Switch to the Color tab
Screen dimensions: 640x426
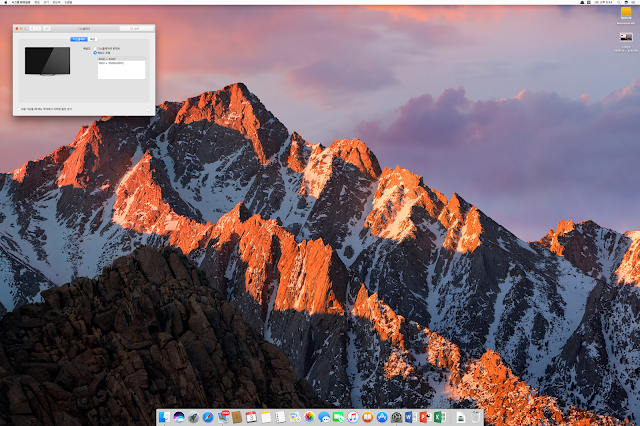click(x=93, y=39)
